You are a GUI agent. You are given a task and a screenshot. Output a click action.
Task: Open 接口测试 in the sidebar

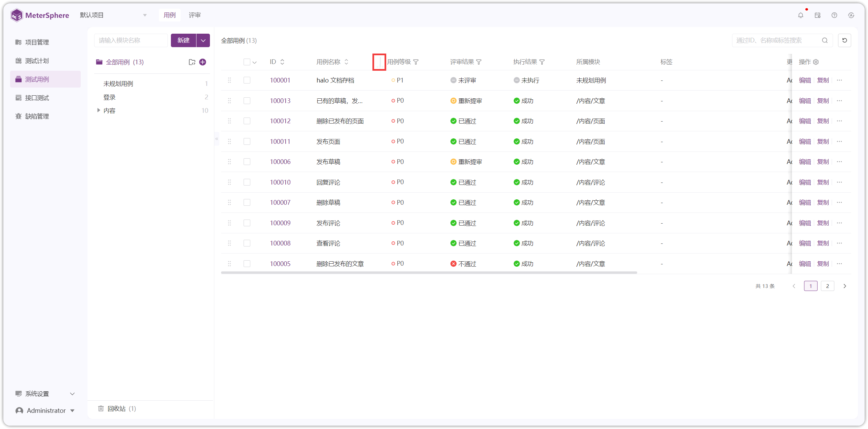point(45,98)
